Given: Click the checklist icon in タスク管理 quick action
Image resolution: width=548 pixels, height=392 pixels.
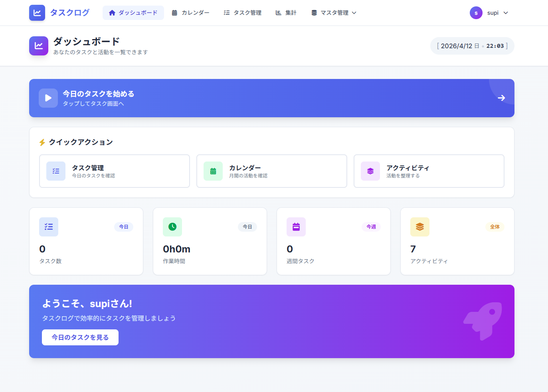Looking at the screenshot, I should [x=56, y=171].
